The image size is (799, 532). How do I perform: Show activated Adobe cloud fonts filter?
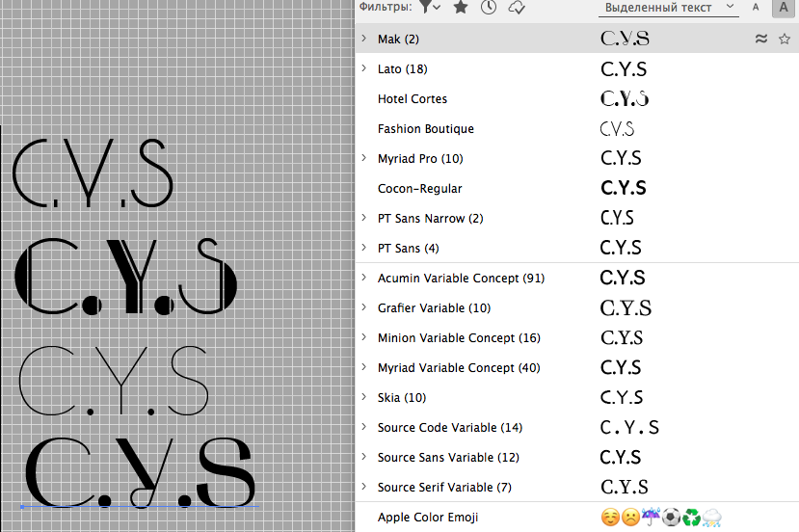(517, 7)
